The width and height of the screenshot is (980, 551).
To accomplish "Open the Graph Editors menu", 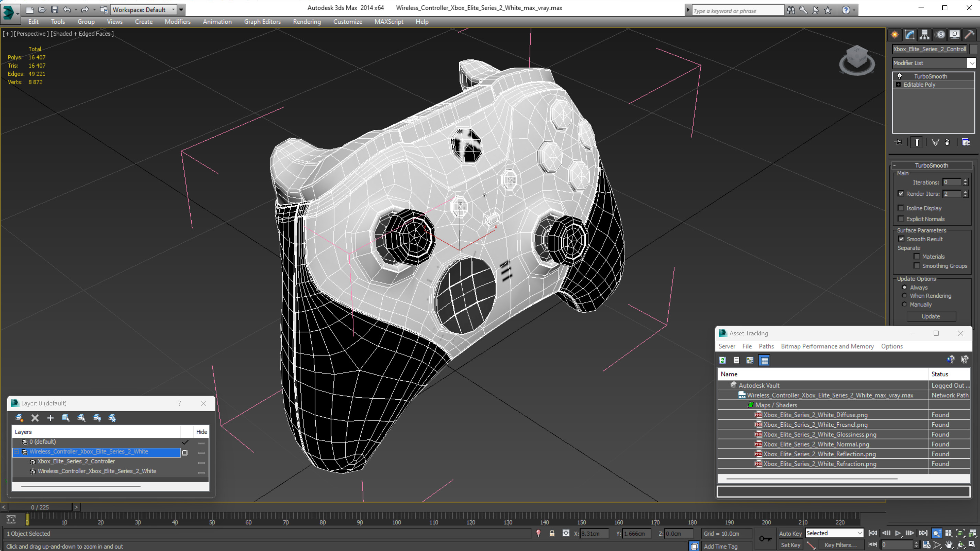I will point(262,22).
